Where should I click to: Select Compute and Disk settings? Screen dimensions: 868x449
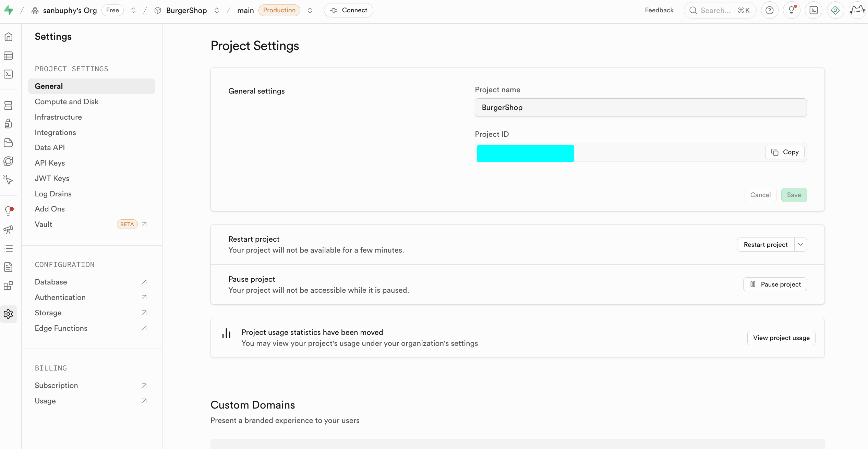pos(67,101)
